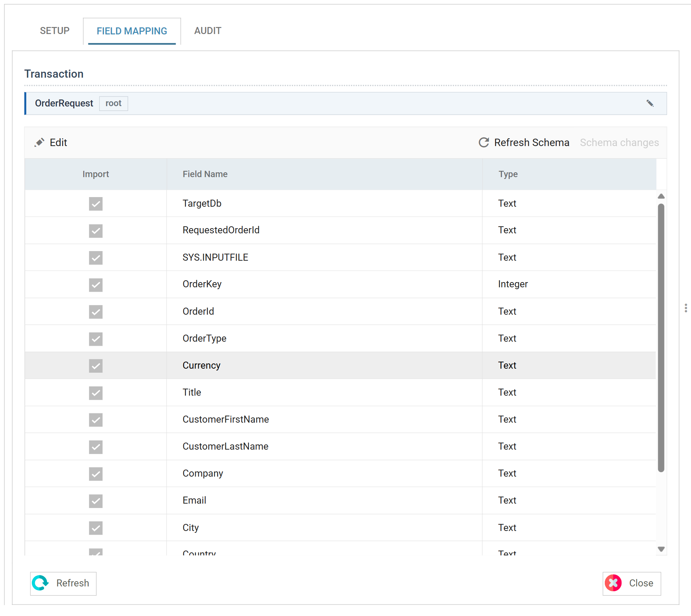Click the Edit label in the toolbar
Viewport: 691px width, 616px height.
click(x=58, y=142)
